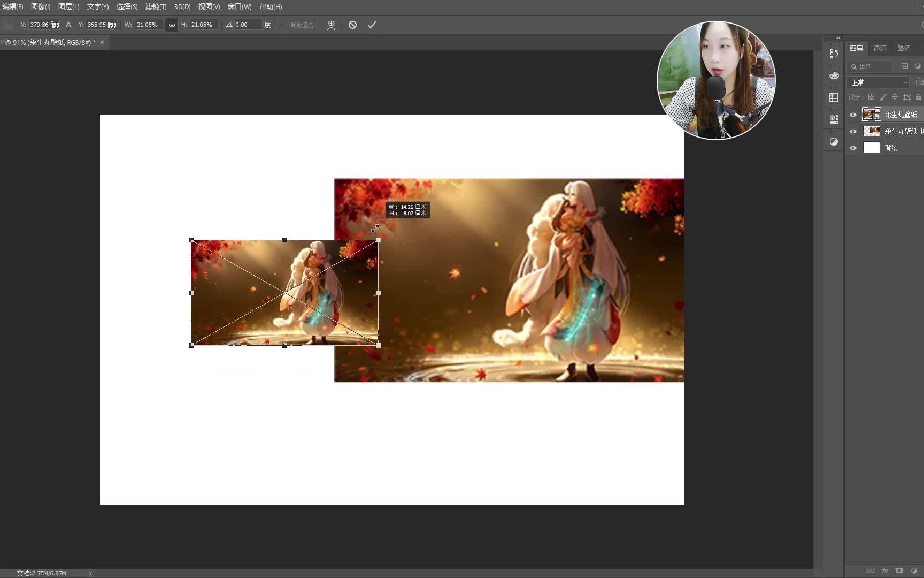Click the right-middle transform handle
This screenshot has width=924, height=578.
click(x=379, y=293)
